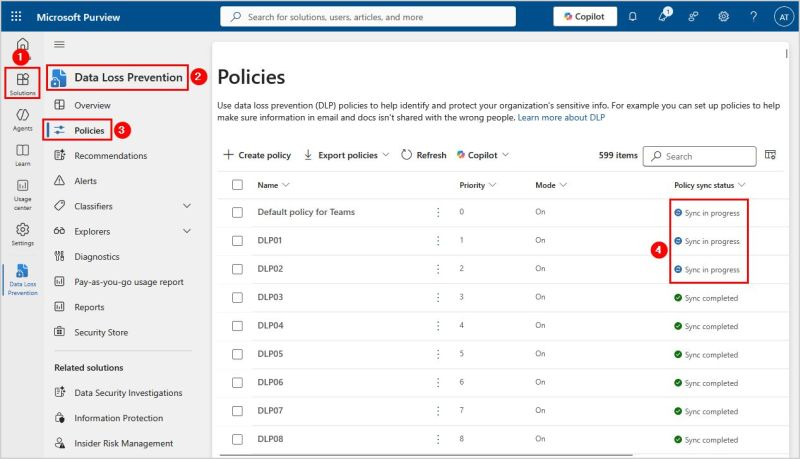This screenshot has height=459, width=800.
Task: Open toolbar Copilot dropdown chevron
Action: [505, 155]
